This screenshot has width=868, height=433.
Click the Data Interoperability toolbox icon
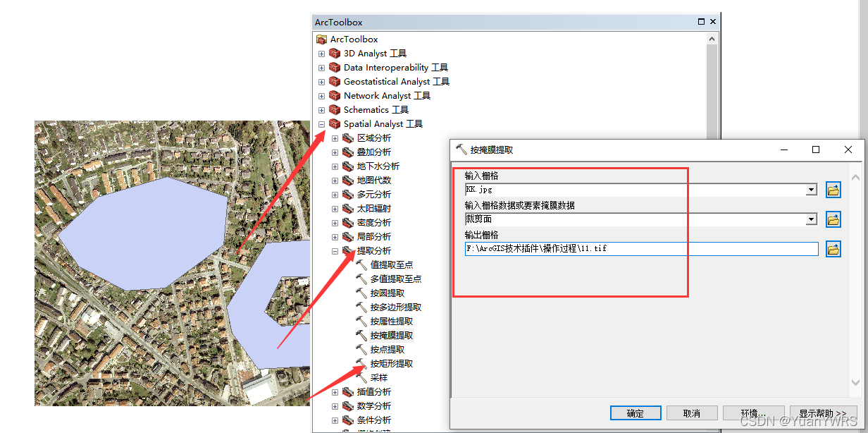[335, 68]
